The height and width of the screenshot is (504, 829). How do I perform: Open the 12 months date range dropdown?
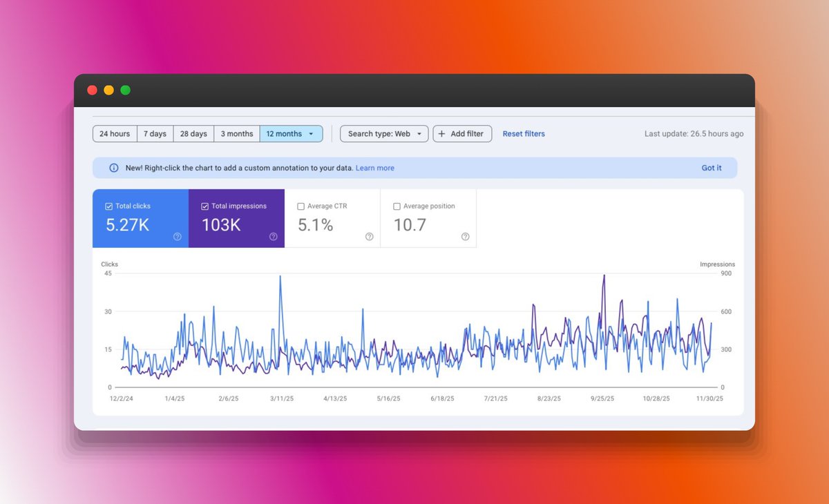pos(291,134)
